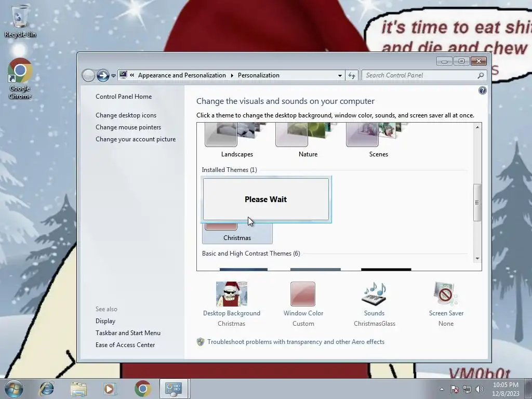This screenshot has width=532, height=399.
Task: Expand the address bar history dropdown
Action: click(340, 76)
